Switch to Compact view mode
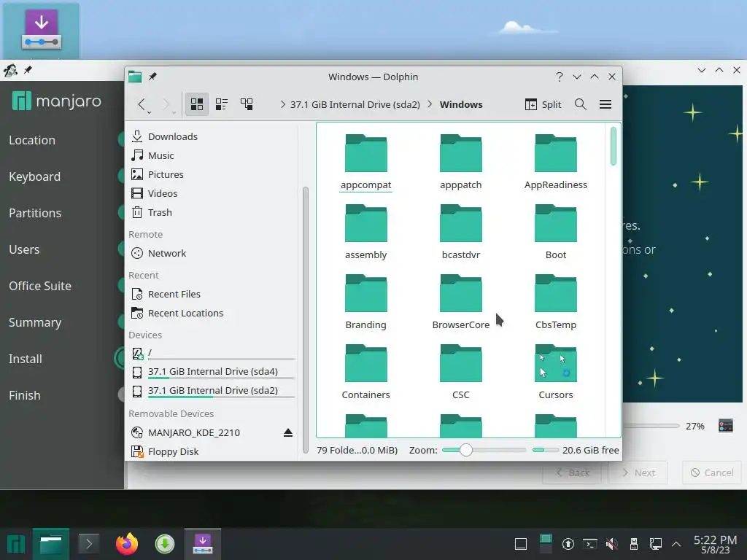 pos(222,104)
